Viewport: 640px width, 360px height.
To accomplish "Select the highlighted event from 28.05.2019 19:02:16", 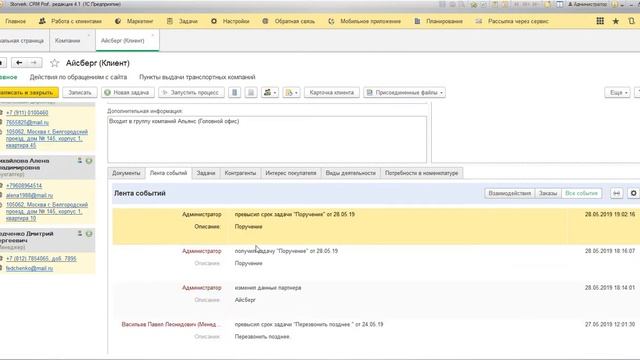I will point(376,226).
